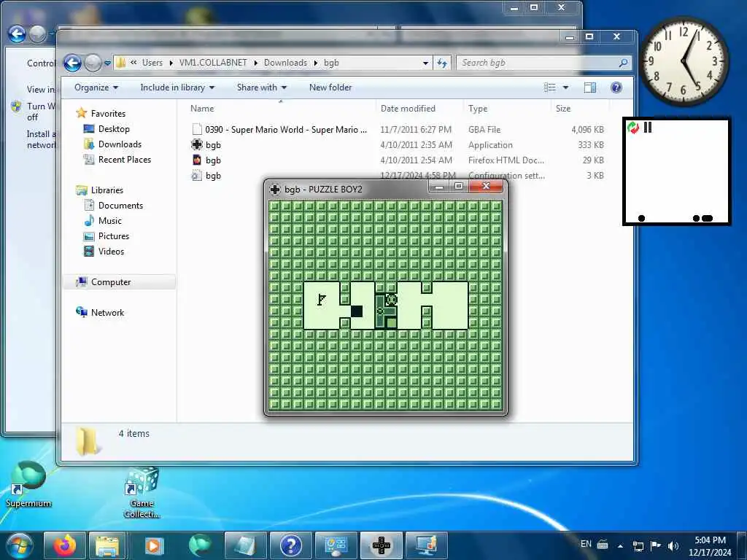The image size is (747, 560).
Task: Click the Forward arrow in Explorer bgb window
Action: click(x=93, y=63)
